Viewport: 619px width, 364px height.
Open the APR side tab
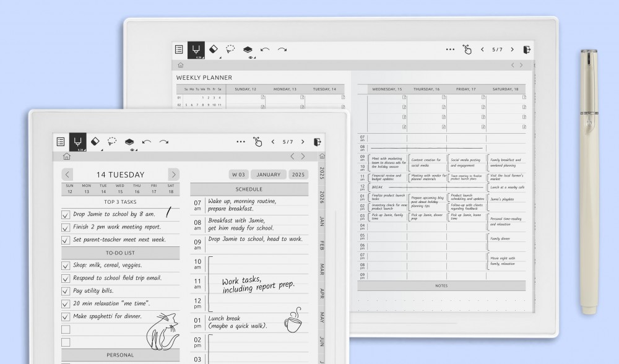pyautogui.click(x=322, y=293)
